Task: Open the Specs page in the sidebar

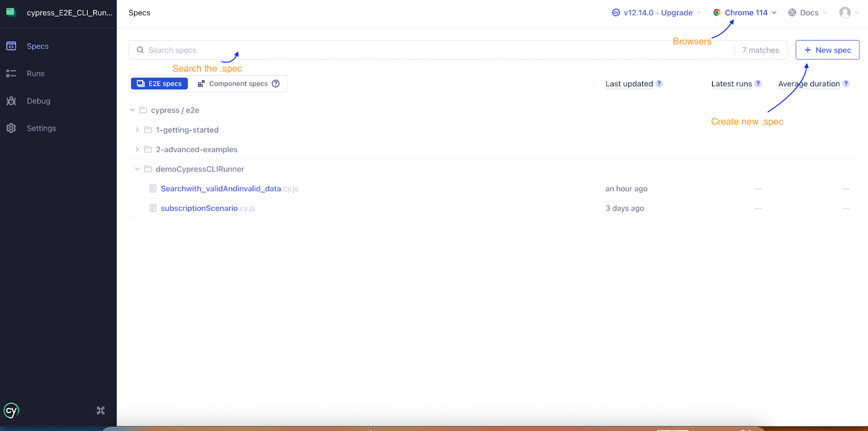Action: coord(37,46)
